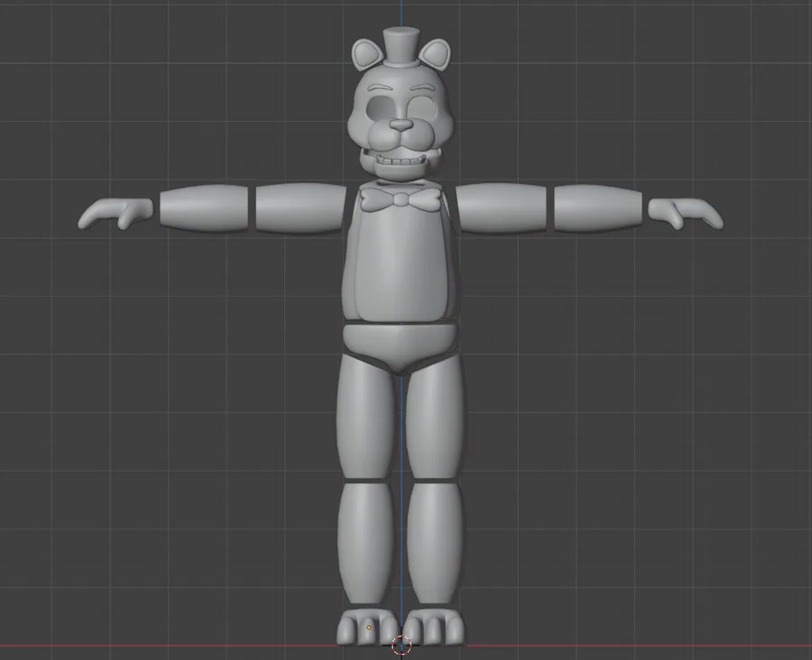Select the thigh segment on the viewer's right
The image size is (812, 660).
(x=435, y=417)
